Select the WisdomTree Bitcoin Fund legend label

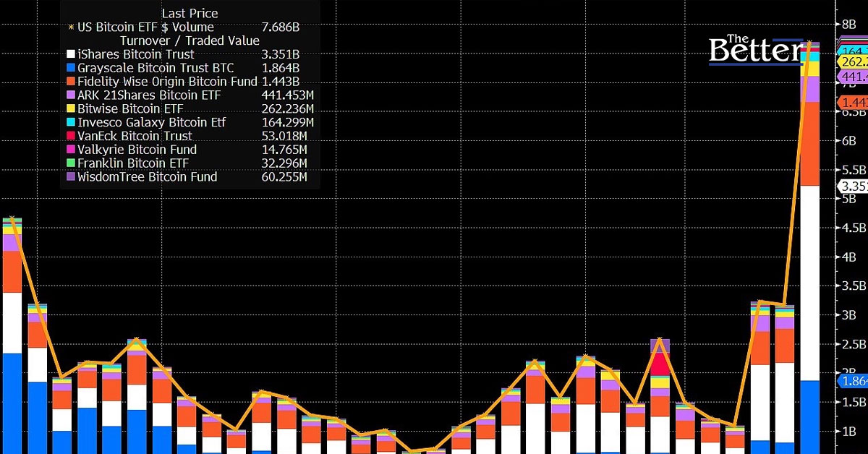147,177
